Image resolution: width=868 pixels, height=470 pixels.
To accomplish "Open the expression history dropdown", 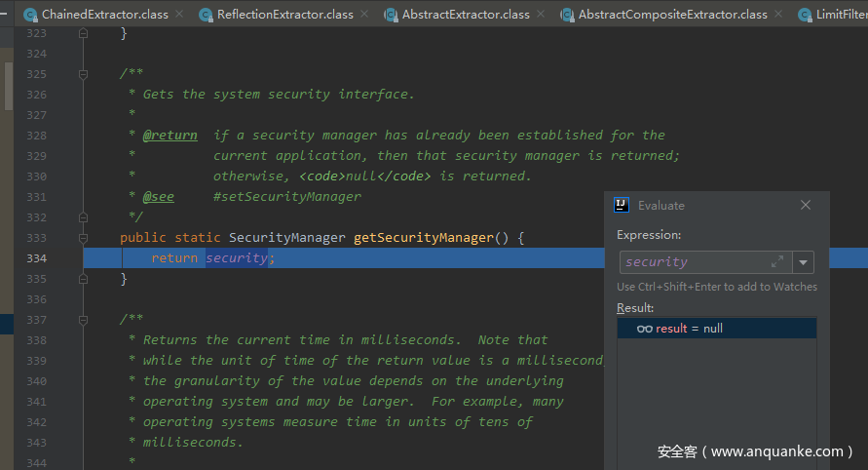I will coord(803,261).
